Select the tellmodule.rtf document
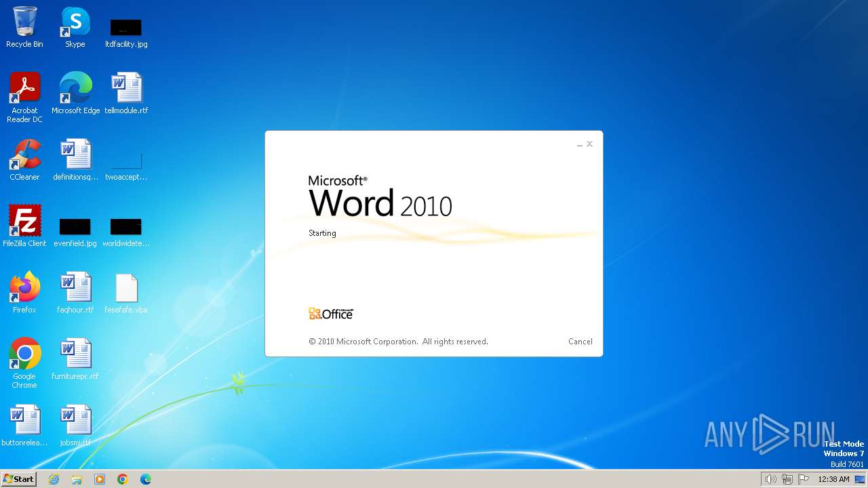This screenshot has height=488, width=868. click(x=126, y=94)
